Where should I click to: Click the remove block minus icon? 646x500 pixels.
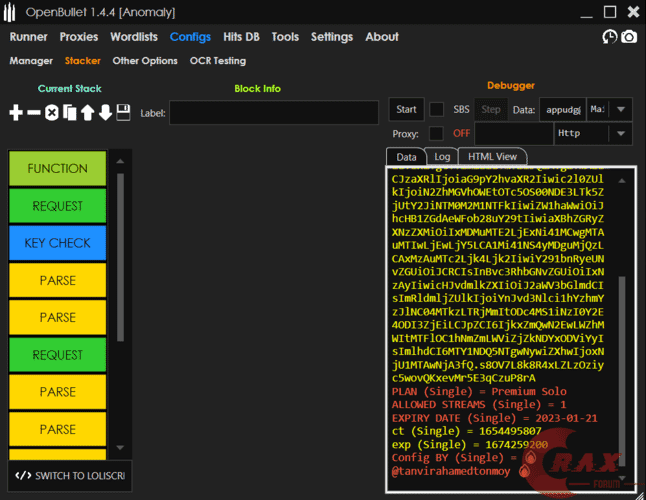tap(34, 113)
